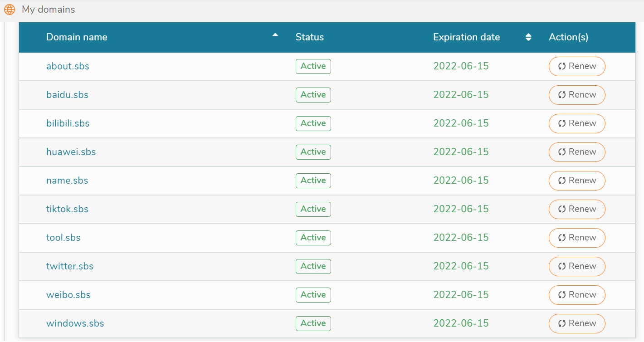
Task: Open the weibo.sbs domain link
Action: pos(68,295)
